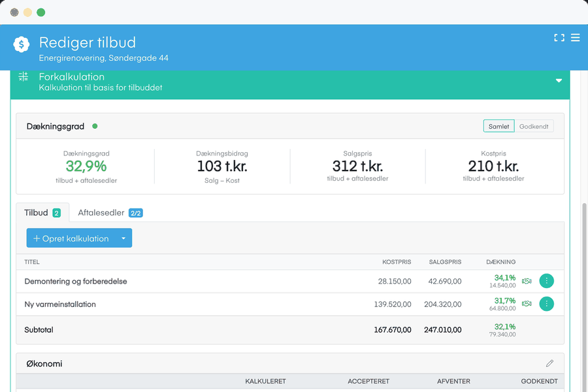Select the Tilbud tab
The width and height of the screenshot is (588, 392).
point(42,213)
